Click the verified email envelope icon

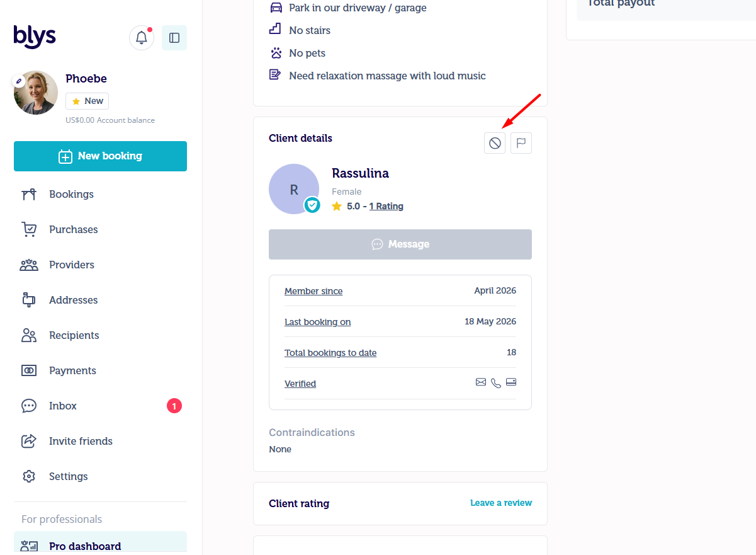click(x=481, y=382)
